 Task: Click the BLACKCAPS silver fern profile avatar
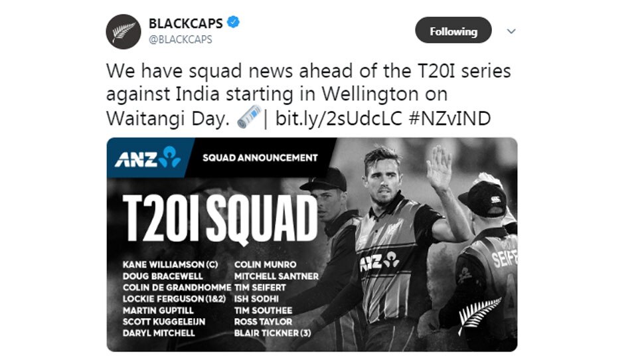click(123, 31)
